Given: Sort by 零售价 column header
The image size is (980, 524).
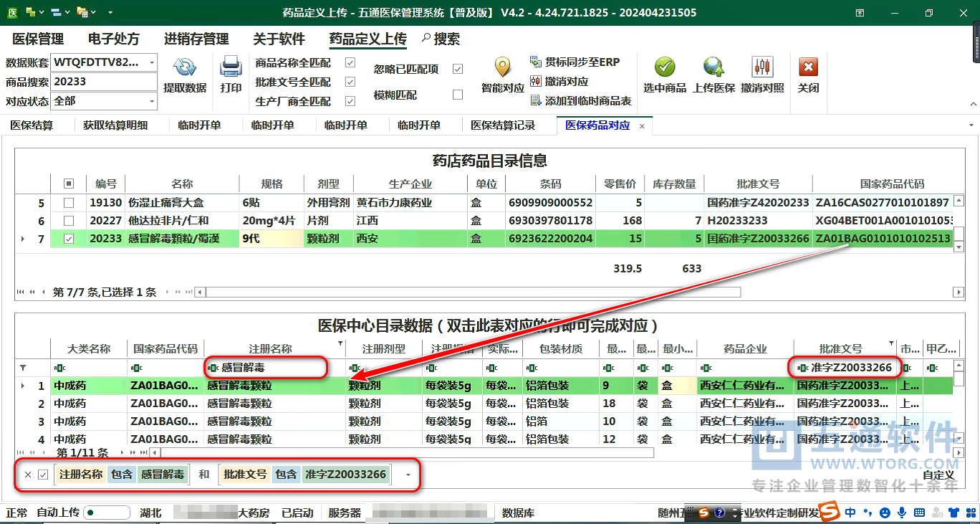Looking at the screenshot, I should tap(620, 184).
